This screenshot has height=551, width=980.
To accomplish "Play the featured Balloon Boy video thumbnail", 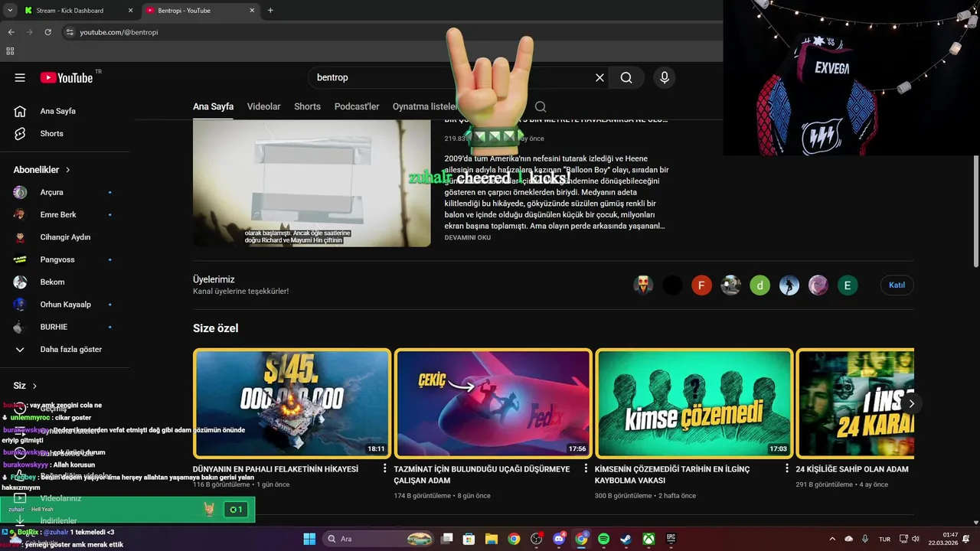I will click(312, 183).
